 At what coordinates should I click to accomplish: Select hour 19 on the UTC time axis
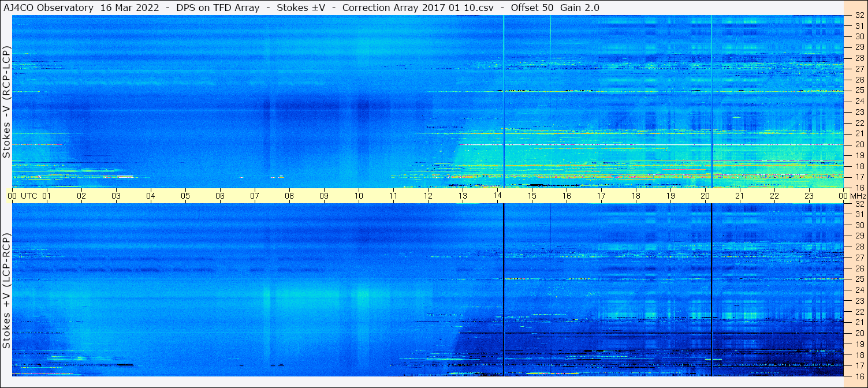tap(670, 196)
